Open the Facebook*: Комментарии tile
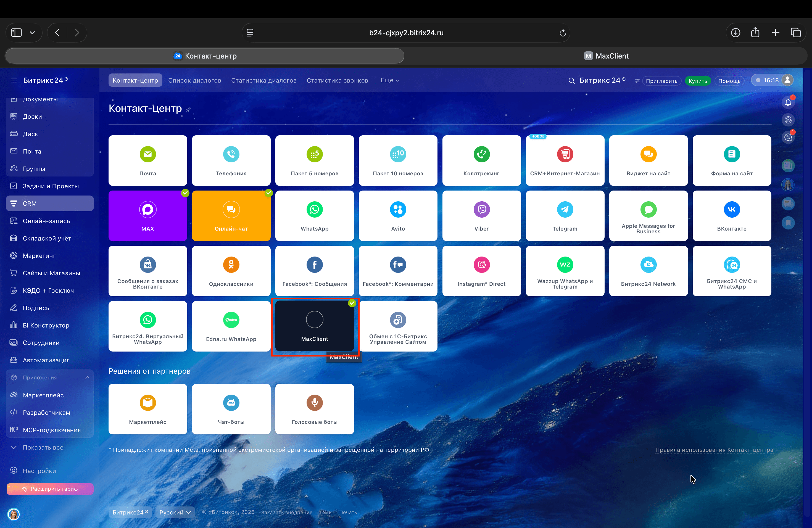The height and width of the screenshot is (528, 812). 398,271
